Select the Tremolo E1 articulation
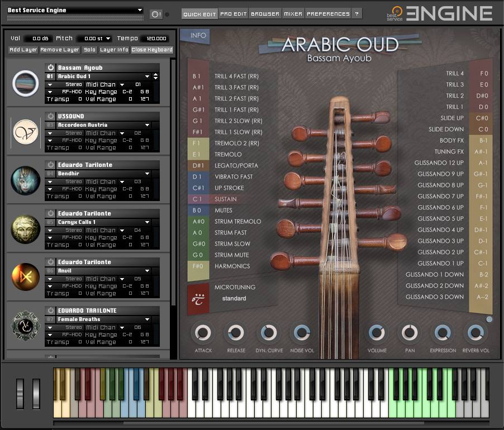The image size is (504, 430). (228, 154)
